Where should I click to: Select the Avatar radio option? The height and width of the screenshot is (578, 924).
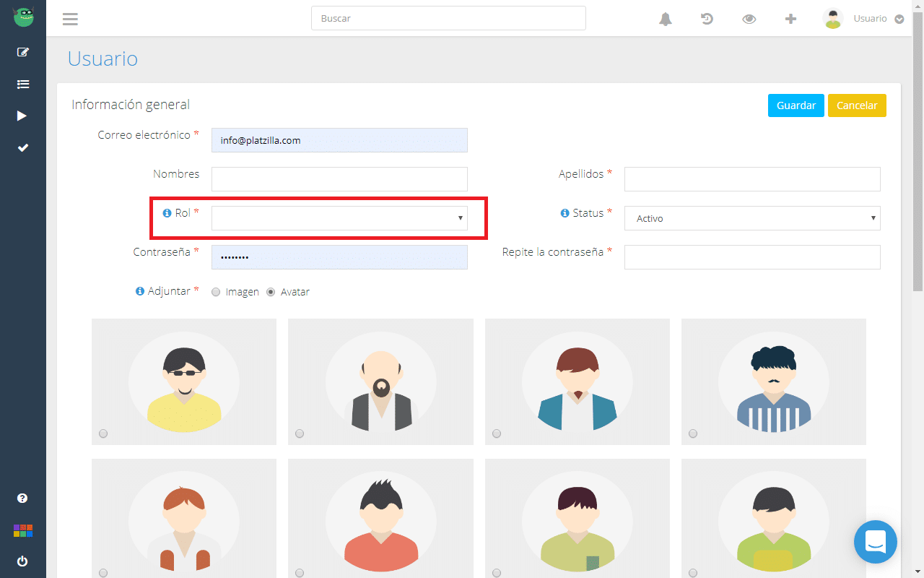271,293
